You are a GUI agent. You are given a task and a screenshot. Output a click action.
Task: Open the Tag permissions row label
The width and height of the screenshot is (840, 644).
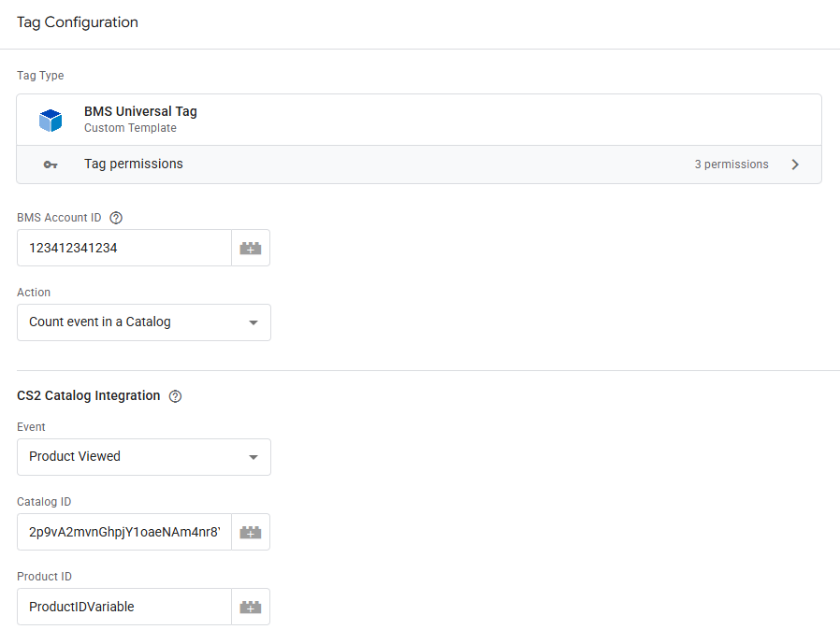(134, 165)
